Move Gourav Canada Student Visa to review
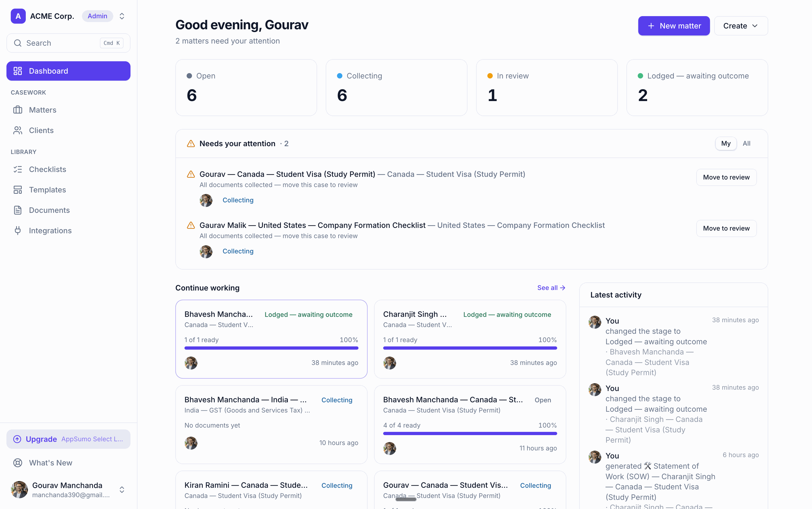The height and width of the screenshot is (509, 812). click(x=726, y=177)
